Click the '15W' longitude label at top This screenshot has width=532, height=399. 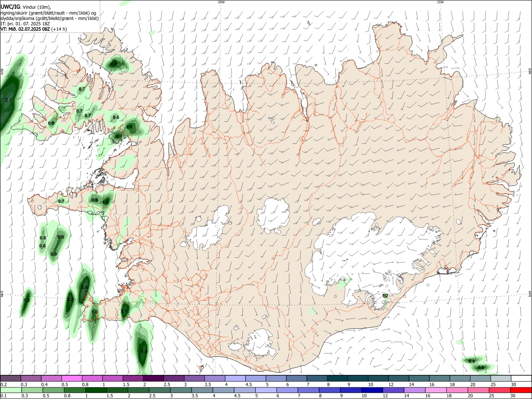440,2
